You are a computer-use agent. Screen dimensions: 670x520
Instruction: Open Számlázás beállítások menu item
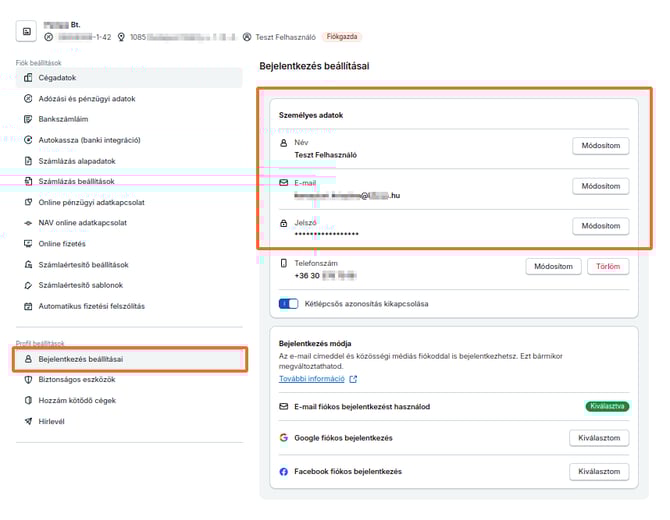pos(76,181)
